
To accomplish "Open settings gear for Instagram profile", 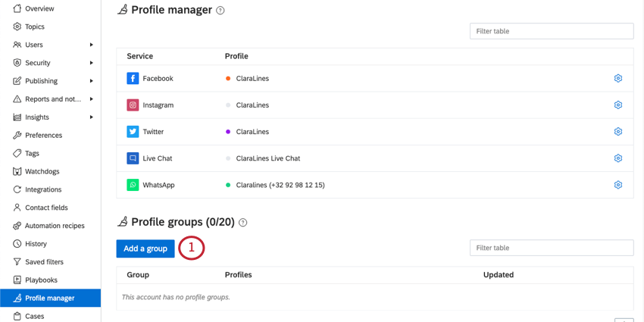I will pyautogui.click(x=617, y=105).
